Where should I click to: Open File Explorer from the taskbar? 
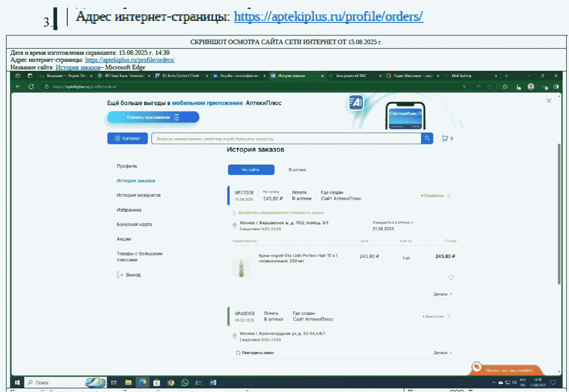pos(128,383)
